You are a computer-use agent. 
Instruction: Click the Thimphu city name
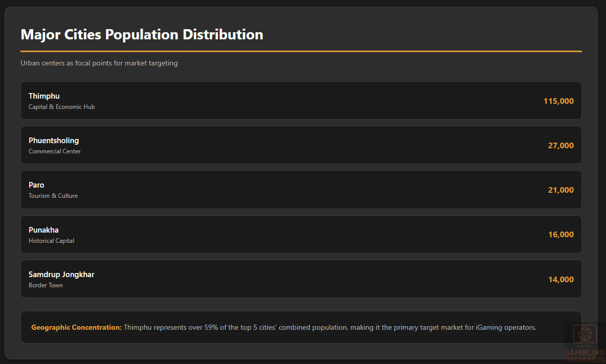(44, 96)
